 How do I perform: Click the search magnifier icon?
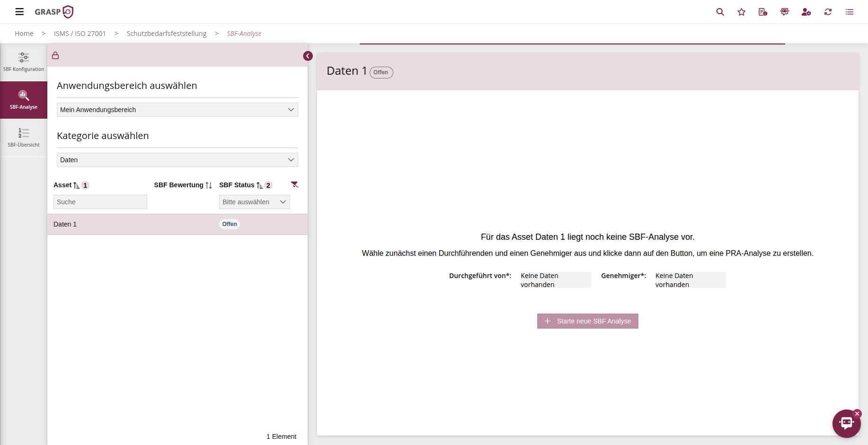(720, 12)
